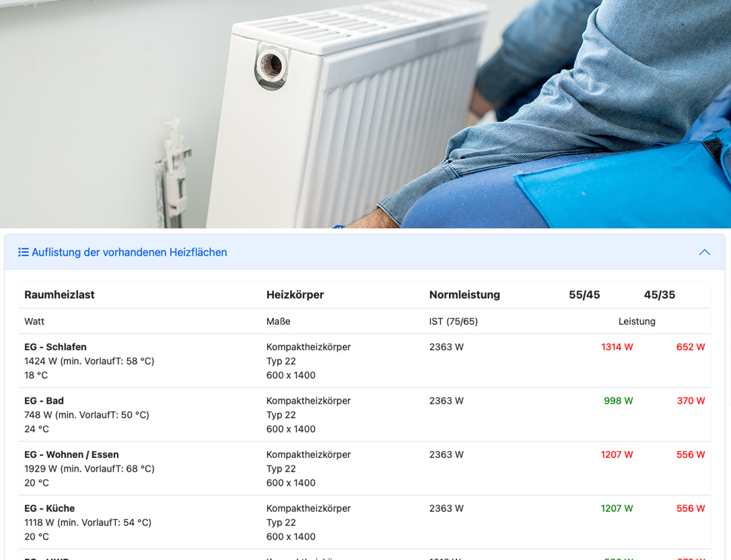Click the list icon before Auflistung heading
This screenshot has width=731, height=560.
(24, 252)
